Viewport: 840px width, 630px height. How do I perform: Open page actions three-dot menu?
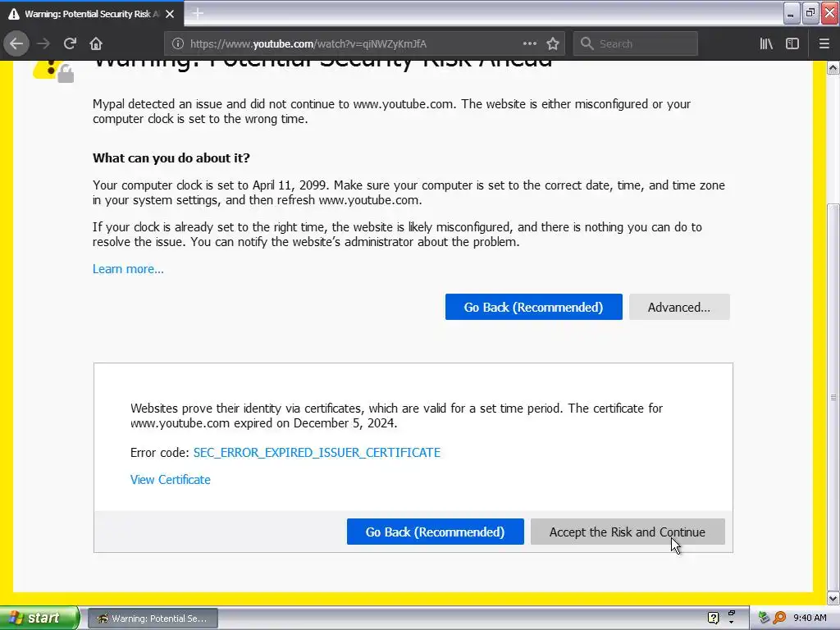[529, 43]
